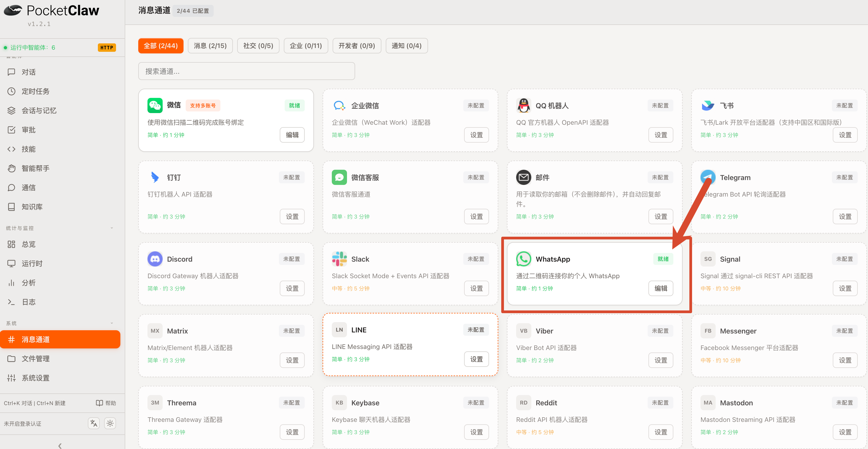Image resolution: width=868 pixels, height=449 pixels.
Task: Click the 会话与记忆 layers icon in sidebar
Action: click(x=11, y=111)
